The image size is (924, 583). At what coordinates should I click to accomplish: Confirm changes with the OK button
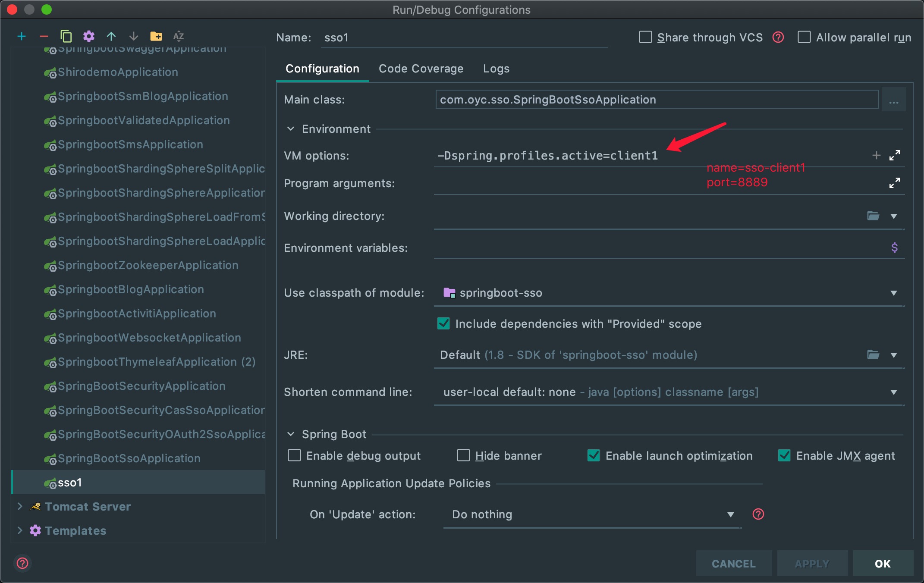point(883,563)
